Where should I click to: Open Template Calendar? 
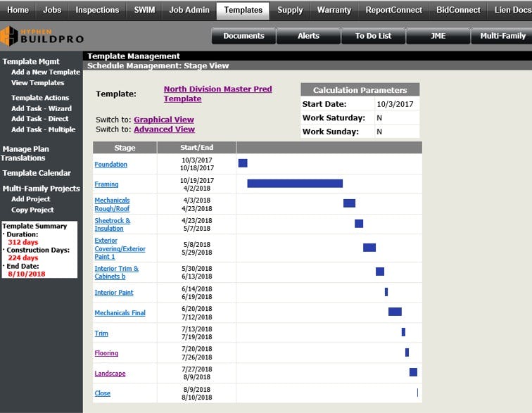pos(37,173)
